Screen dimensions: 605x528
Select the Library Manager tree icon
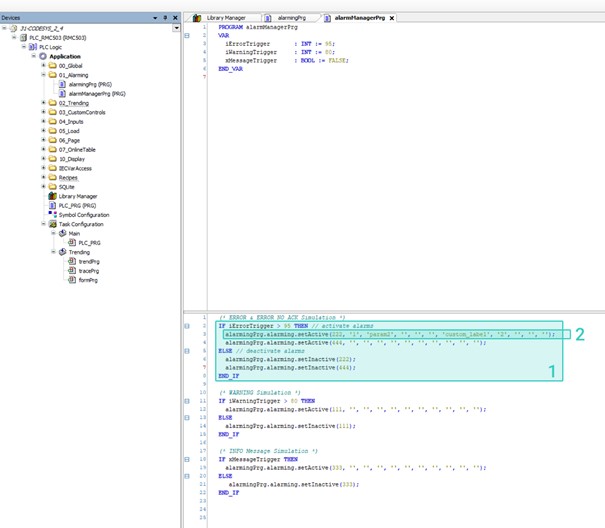(52, 197)
